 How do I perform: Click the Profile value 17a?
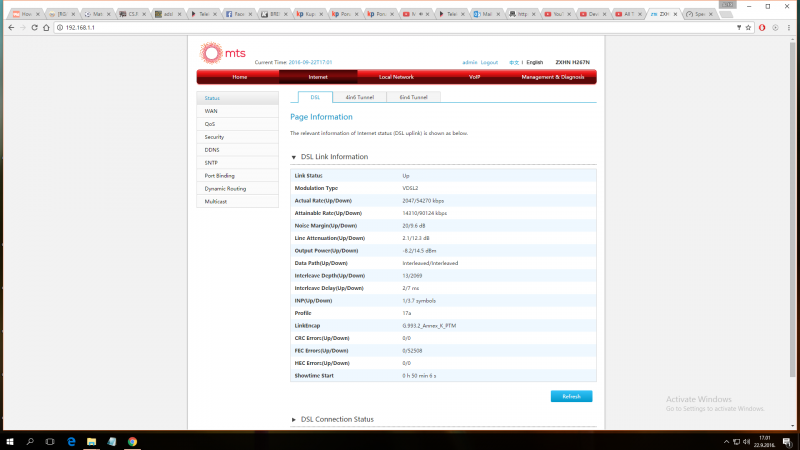pyautogui.click(x=407, y=313)
